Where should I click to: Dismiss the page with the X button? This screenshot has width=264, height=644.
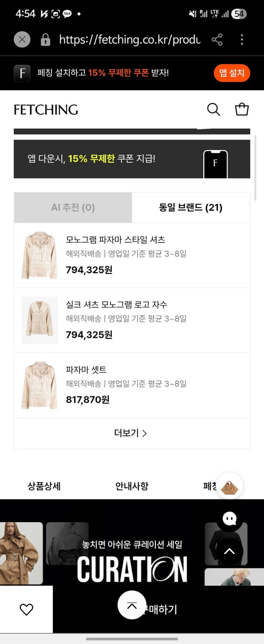coord(21,39)
